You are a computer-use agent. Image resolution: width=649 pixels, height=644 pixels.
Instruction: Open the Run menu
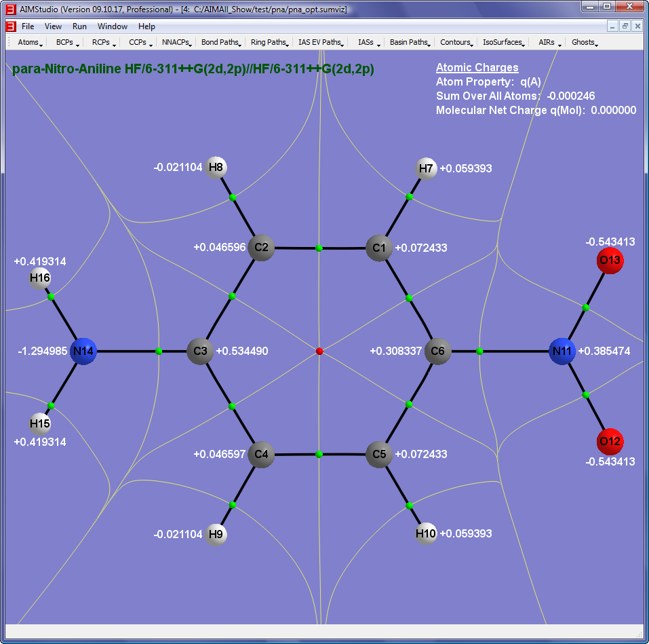click(x=79, y=26)
